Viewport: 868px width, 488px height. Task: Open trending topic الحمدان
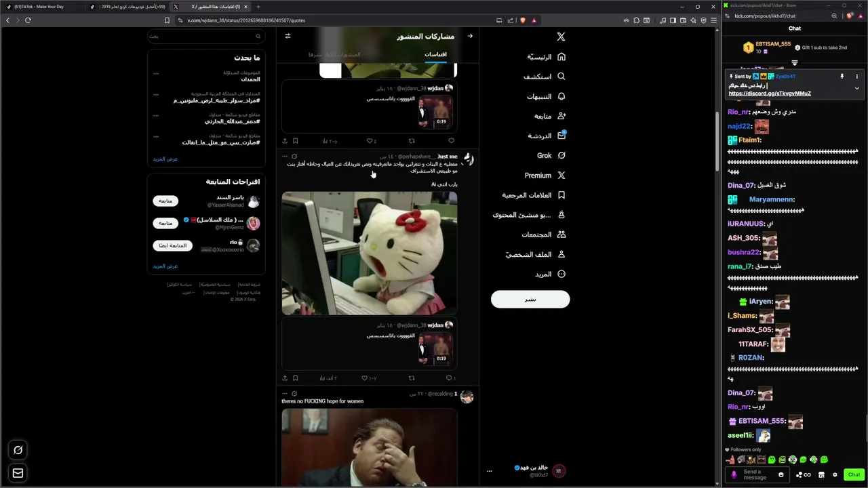tap(250, 79)
